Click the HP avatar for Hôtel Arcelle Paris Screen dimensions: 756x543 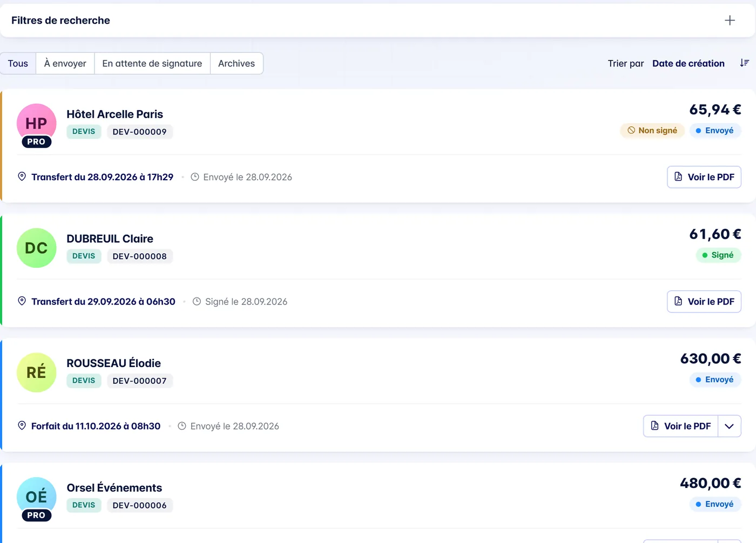37,124
